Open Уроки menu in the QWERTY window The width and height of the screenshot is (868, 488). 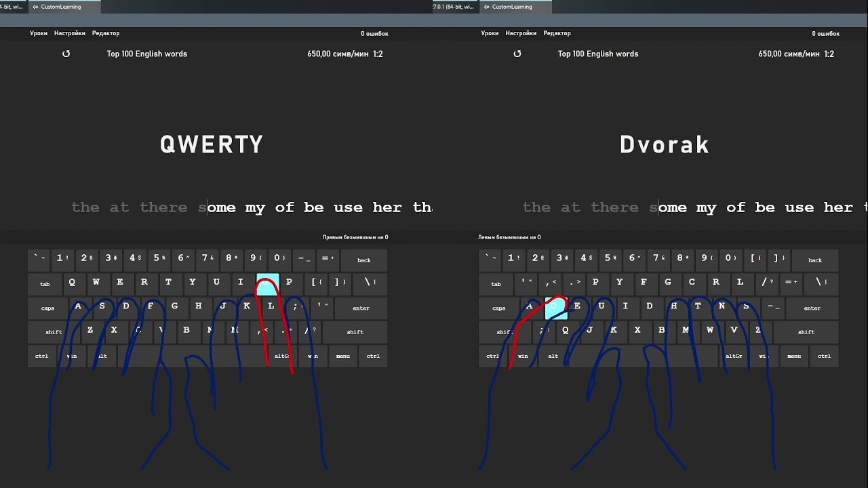[x=39, y=33]
